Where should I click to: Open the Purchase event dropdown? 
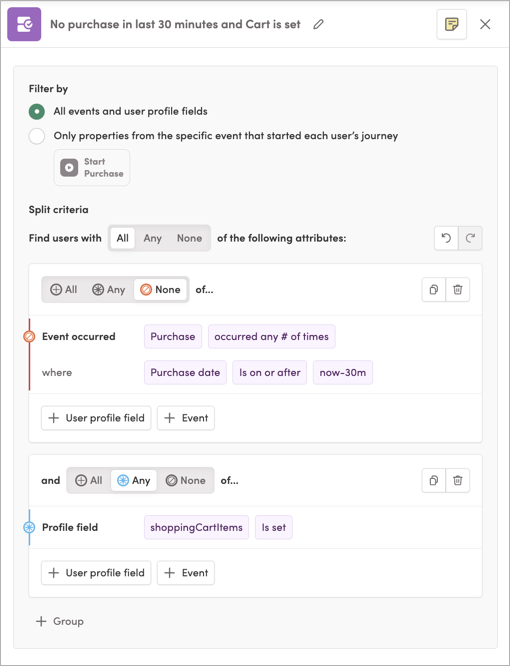click(173, 336)
